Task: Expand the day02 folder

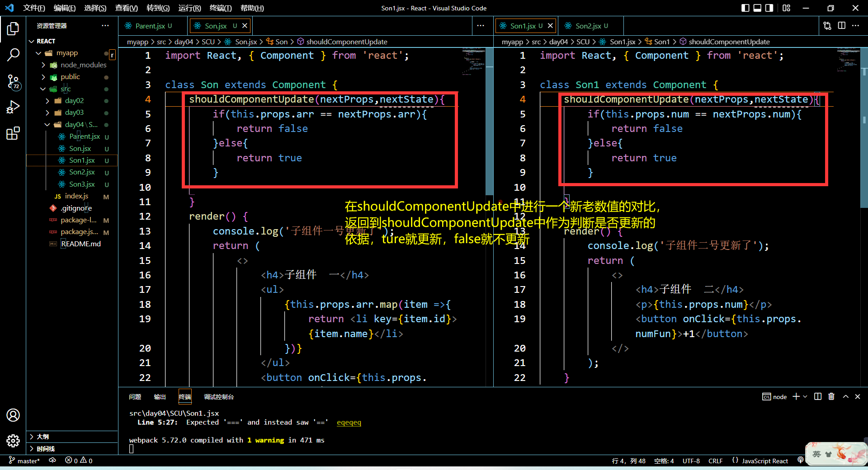Action: click(x=75, y=100)
